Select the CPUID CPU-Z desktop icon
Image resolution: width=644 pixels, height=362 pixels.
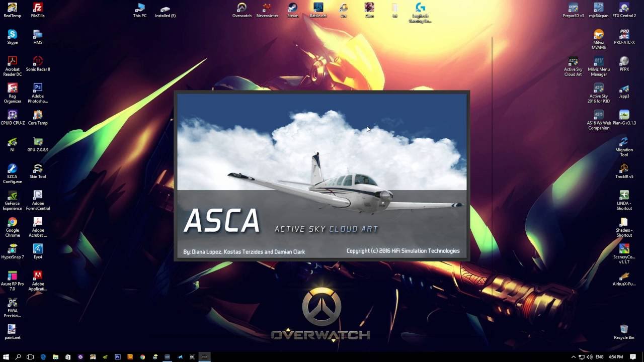(x=12, y=117)
